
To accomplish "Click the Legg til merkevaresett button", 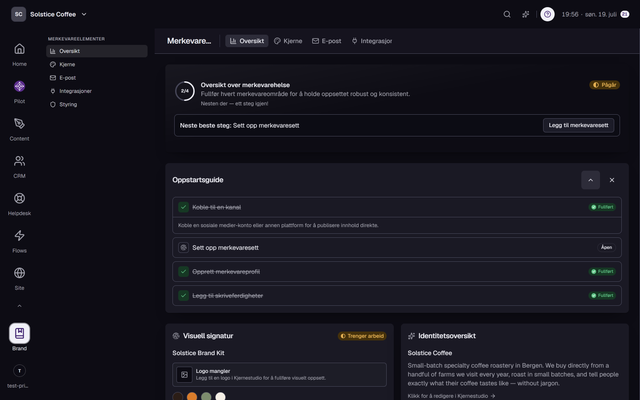I will (578, 125).
